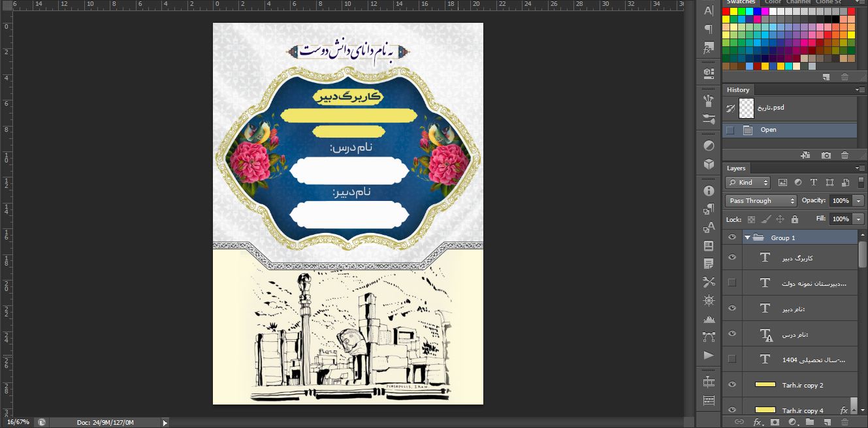Add layer mask icon in Layers panel
Viewport: 868px width, 428px height.
coord(775,422)
